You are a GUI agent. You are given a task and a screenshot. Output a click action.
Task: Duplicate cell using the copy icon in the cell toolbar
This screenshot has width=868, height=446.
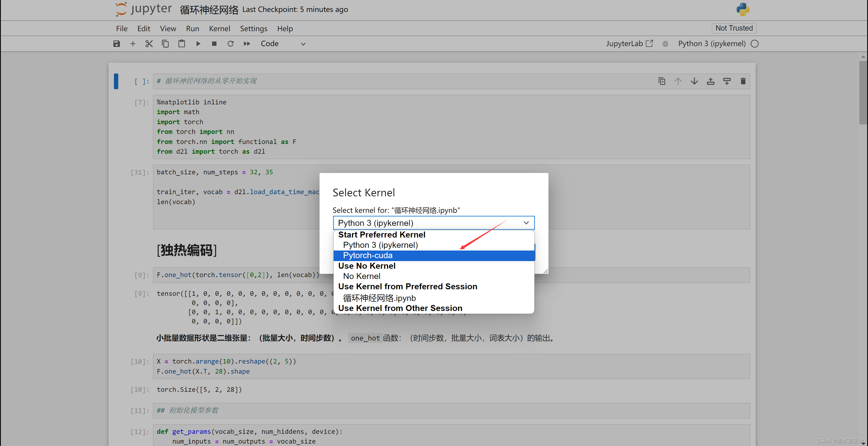pos(662,81)
